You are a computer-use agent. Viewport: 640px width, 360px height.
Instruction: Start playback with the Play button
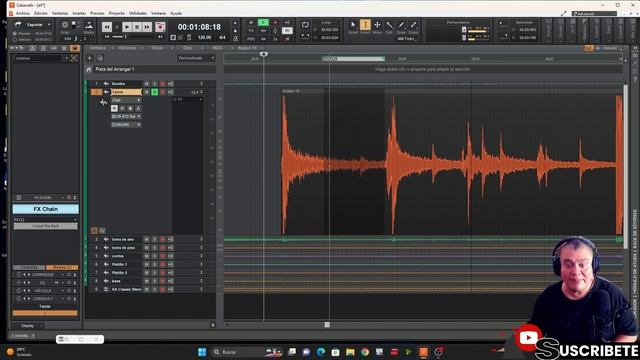pyautogui.click(x=127, y=27)
